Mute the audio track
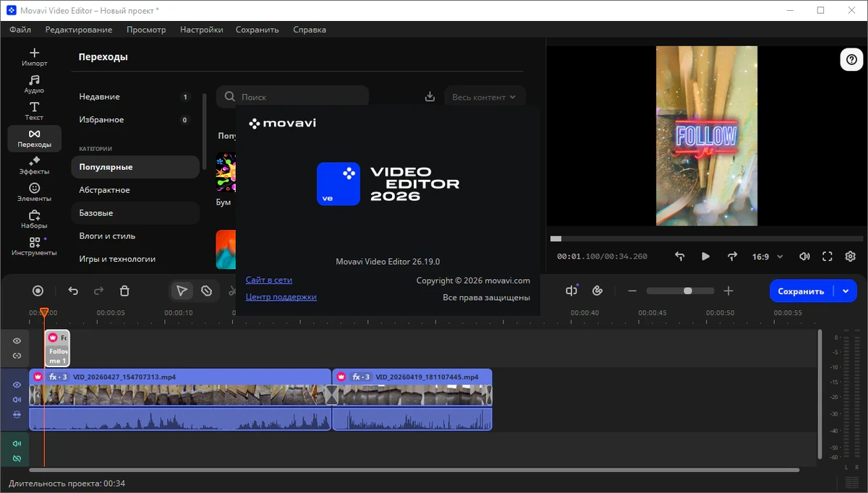 pos(17,443)
